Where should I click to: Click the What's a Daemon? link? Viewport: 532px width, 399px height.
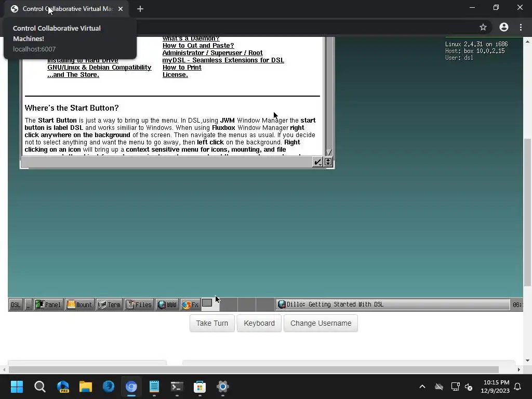coord(191,39)
